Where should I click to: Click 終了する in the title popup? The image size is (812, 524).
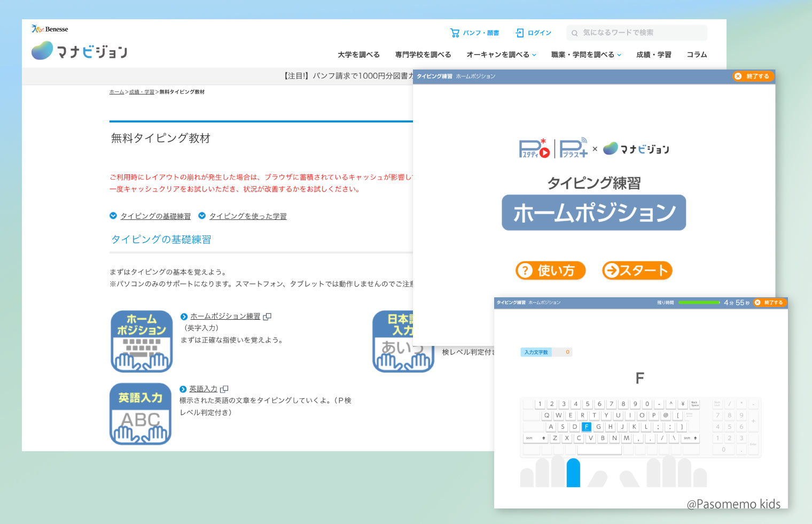(753, 76)
